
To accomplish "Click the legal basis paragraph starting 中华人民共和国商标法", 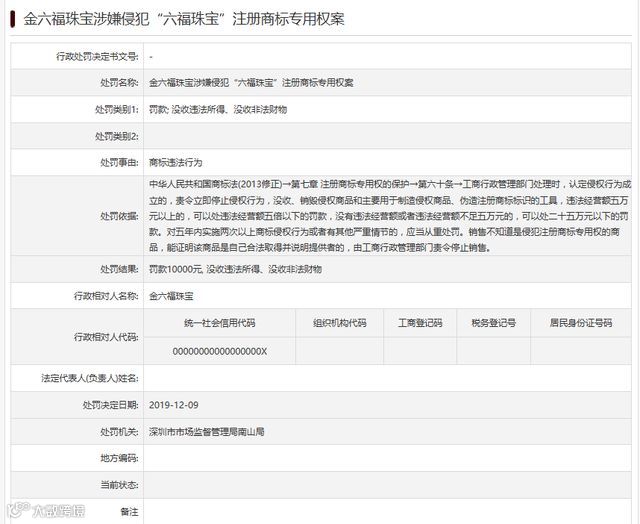I will (389, 215).
